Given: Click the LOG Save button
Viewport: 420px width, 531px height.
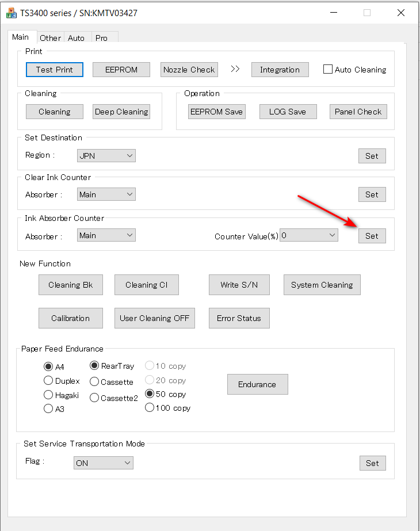Looking at the screenshot, I should [288, 112].
